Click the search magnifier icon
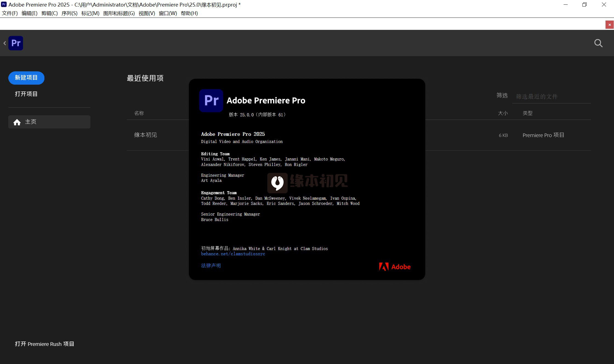 point(598,43)
